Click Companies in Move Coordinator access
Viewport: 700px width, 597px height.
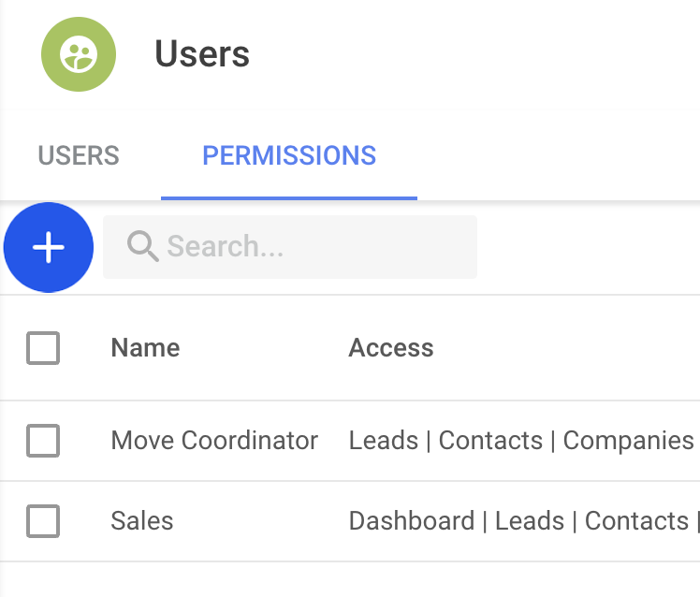click(x=629, y=441)
